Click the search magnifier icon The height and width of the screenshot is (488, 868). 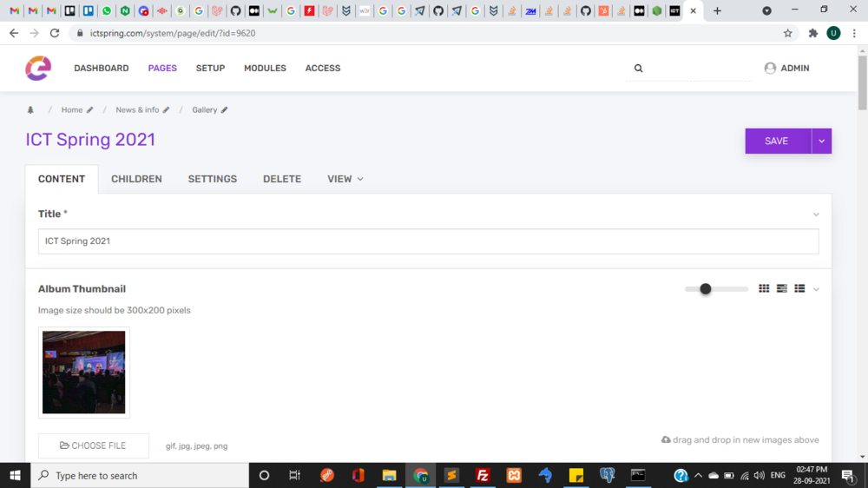pyautogui.click(x=639, y=69)
